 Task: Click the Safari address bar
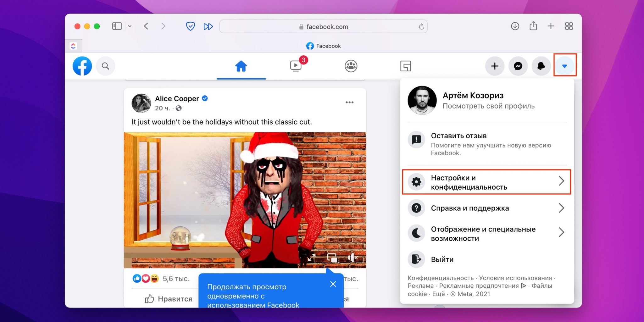(x=323, y=27)
